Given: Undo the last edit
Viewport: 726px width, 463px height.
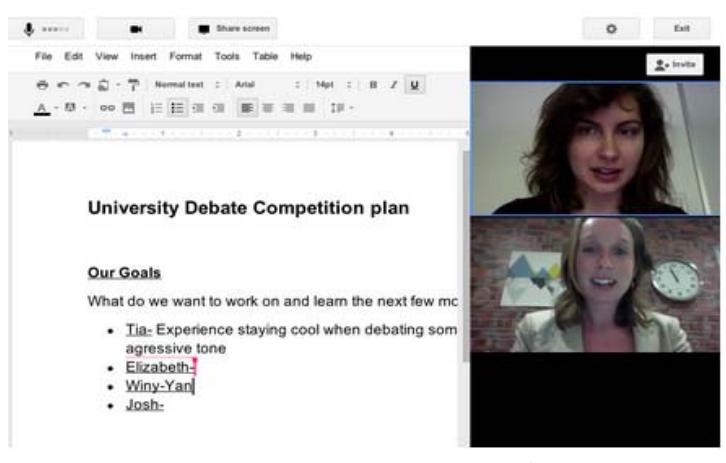Looking at the screenshot, I should click(63, 85).
